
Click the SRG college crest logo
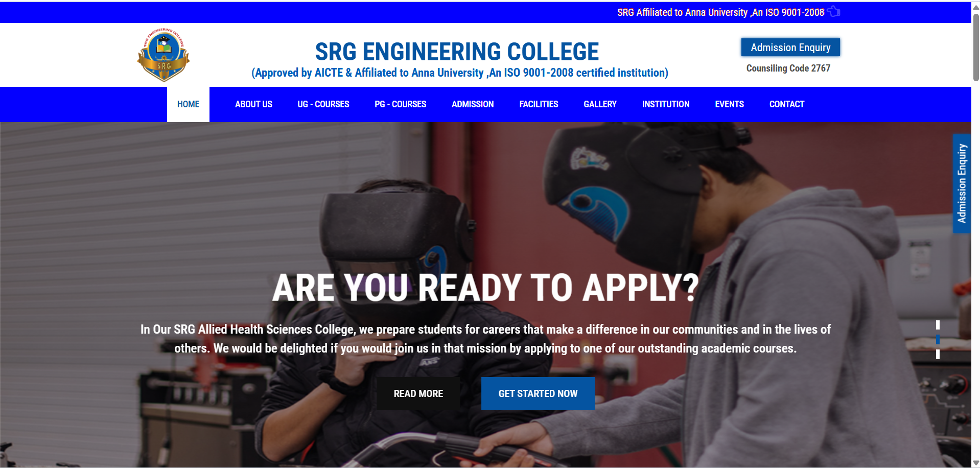[164, 55]
